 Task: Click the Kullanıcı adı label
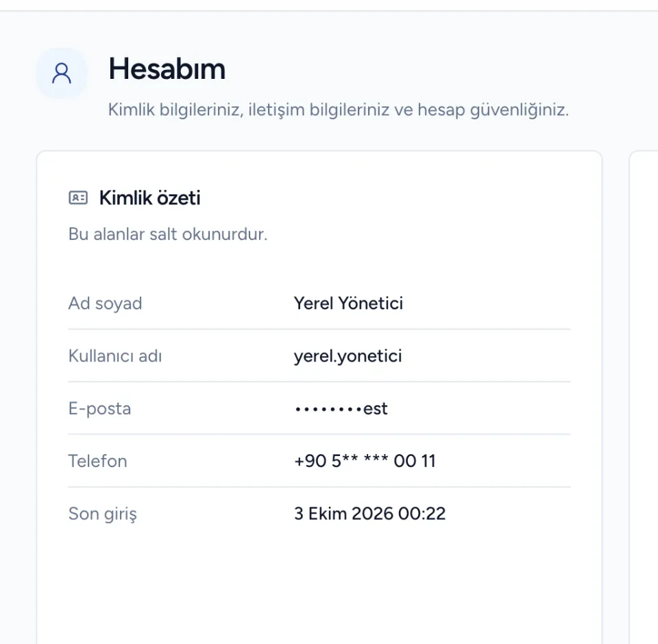(x=115, y=355)
